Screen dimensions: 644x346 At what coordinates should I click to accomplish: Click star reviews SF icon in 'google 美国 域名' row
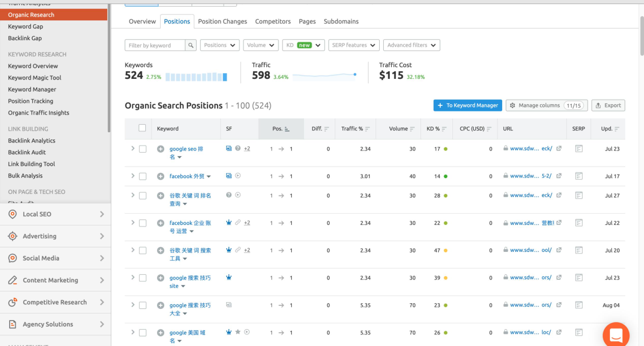tap(238, 332)
